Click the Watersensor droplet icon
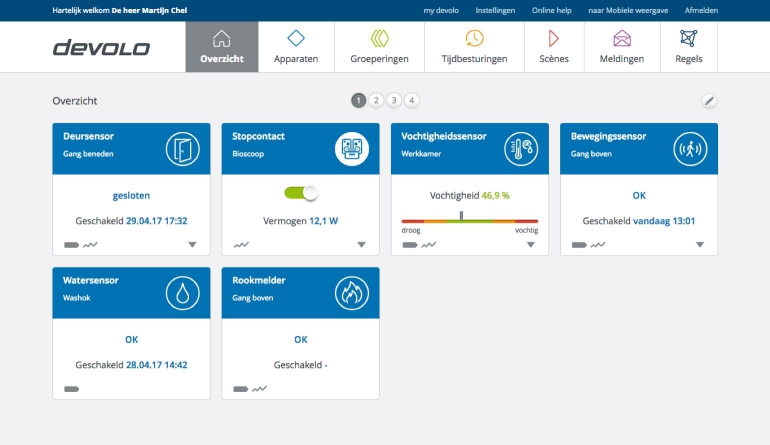 (183, 292)
